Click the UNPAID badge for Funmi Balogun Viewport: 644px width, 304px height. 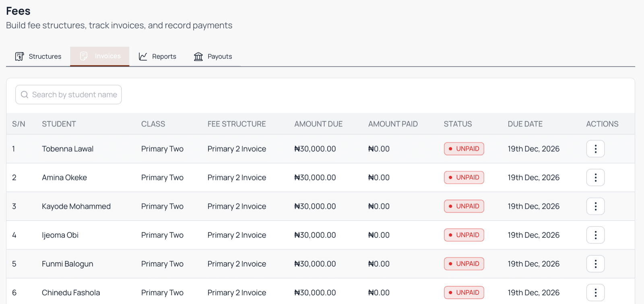464,264
